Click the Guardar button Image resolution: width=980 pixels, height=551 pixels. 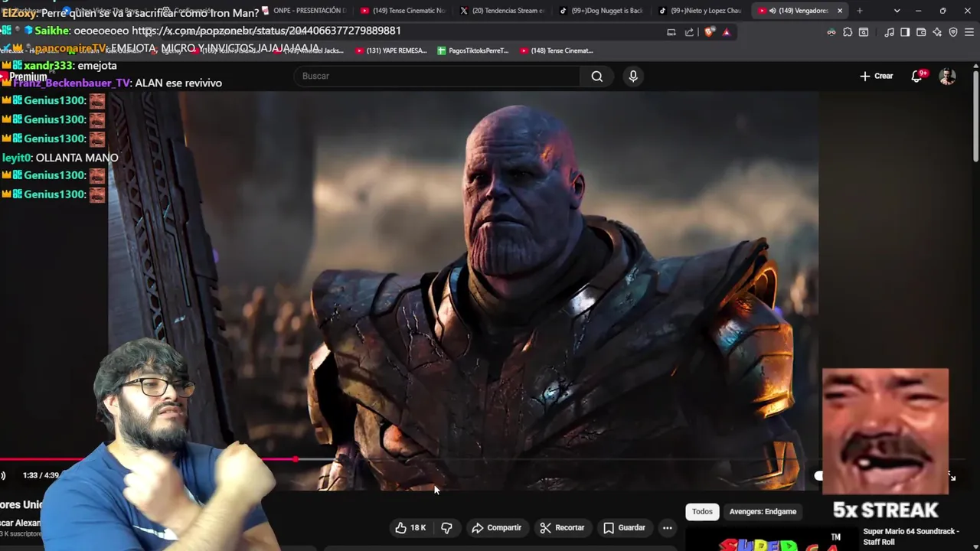pyautogui.click(x=624, y=527)
